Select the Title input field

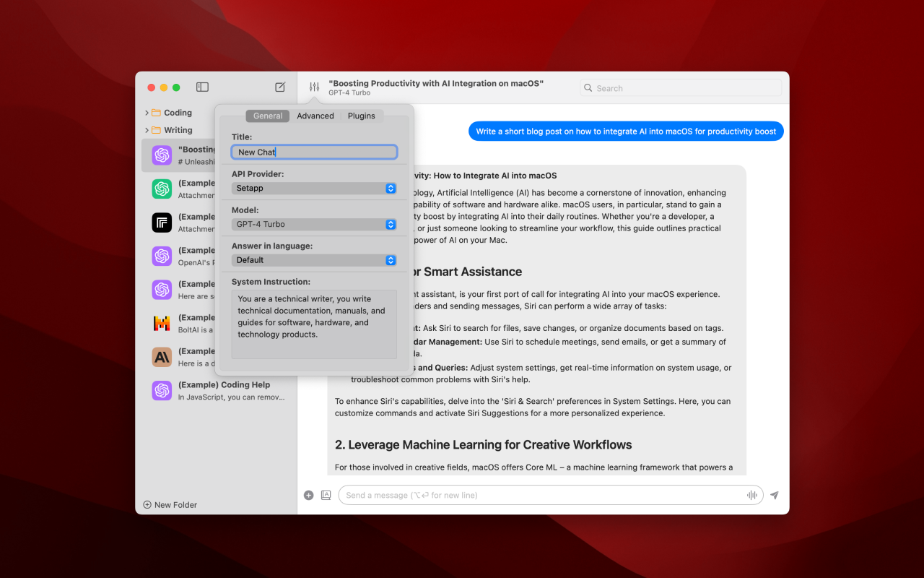pyautogui.click(x=314, y=152)
